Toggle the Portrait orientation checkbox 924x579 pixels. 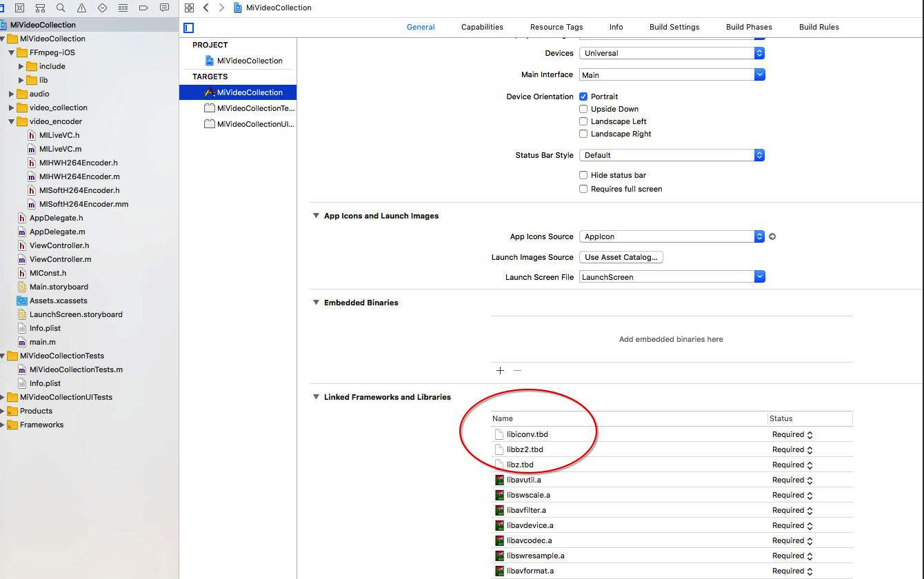click(x=583, y=96)
